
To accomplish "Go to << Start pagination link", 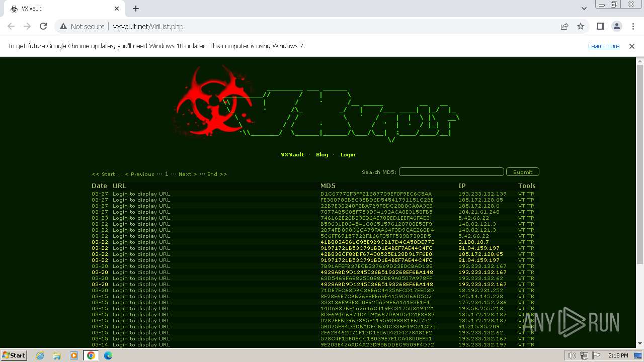I will [x=103, y=174].
